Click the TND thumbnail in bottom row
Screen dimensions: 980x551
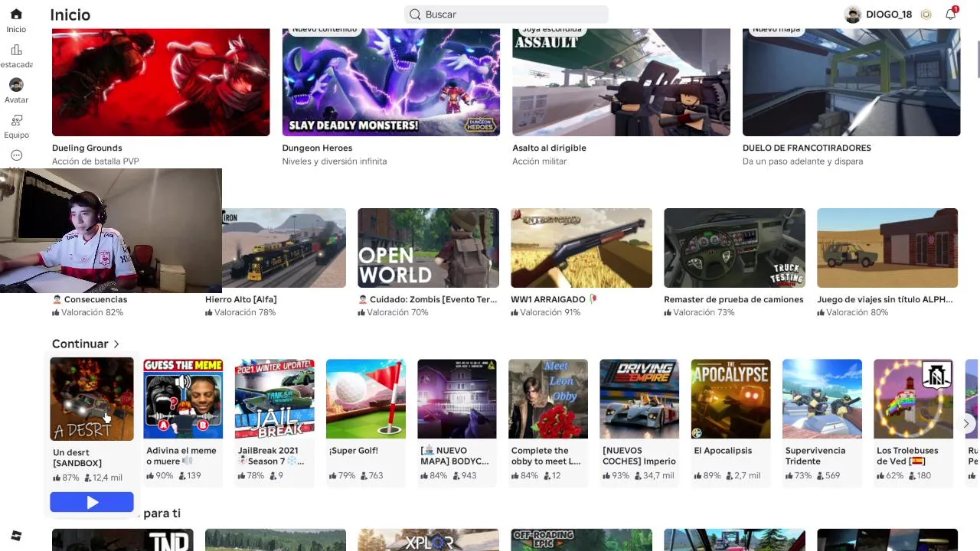122,540
